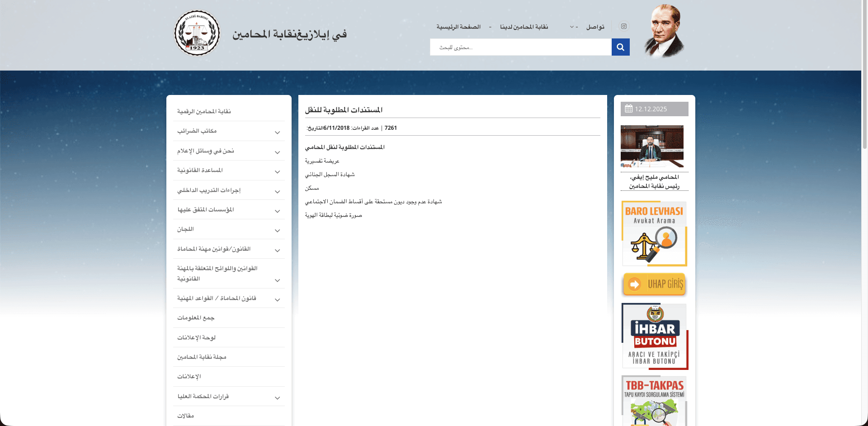Click the blue search magnifier button
868x426 pixels.
[x=620, y=47]
